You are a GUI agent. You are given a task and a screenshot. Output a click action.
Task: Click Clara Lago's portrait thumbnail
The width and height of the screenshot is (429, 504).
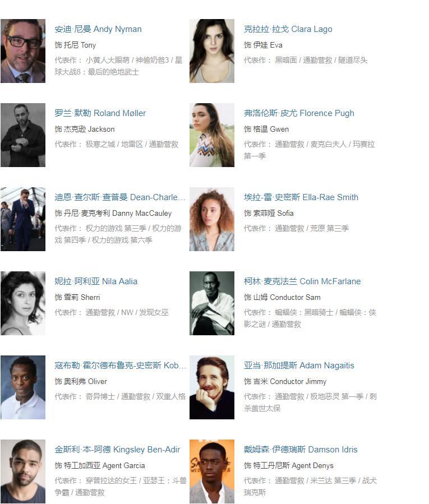212,51
